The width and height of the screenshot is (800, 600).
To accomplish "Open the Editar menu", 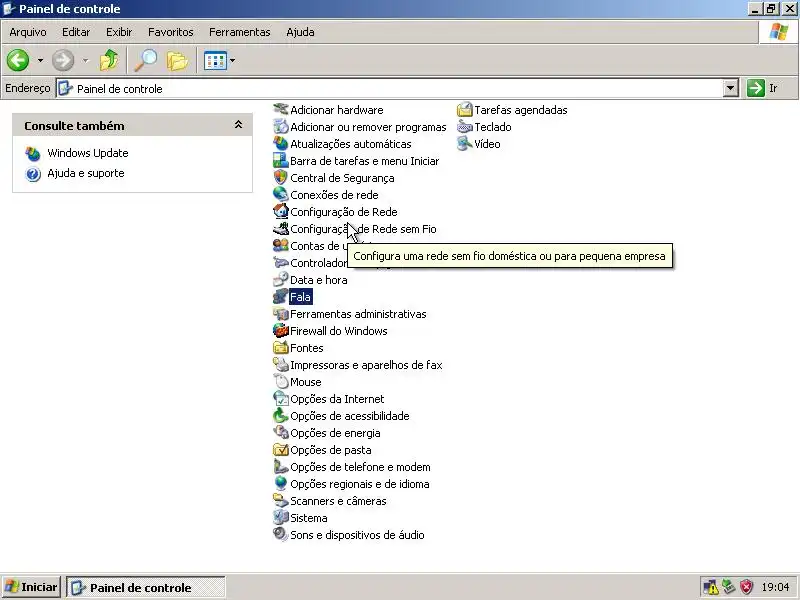I will click(x=76, y=32).
